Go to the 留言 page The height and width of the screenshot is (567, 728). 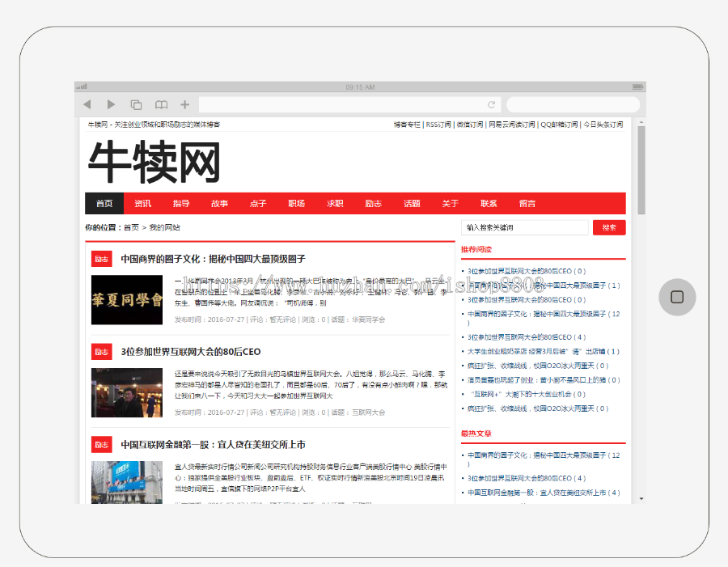(527, 203)
